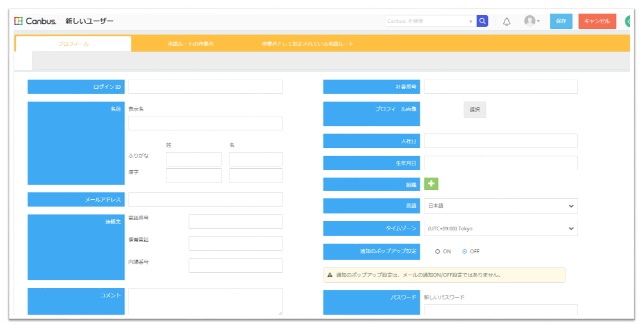The width and height of the screenshot is (644, 328).
Task: Switch to the プロフィール tab
Action: [x=73, y=44]
